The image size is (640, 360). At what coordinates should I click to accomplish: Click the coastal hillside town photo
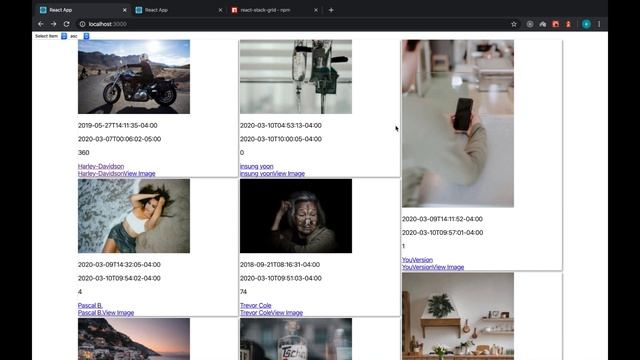click(134, 339)
